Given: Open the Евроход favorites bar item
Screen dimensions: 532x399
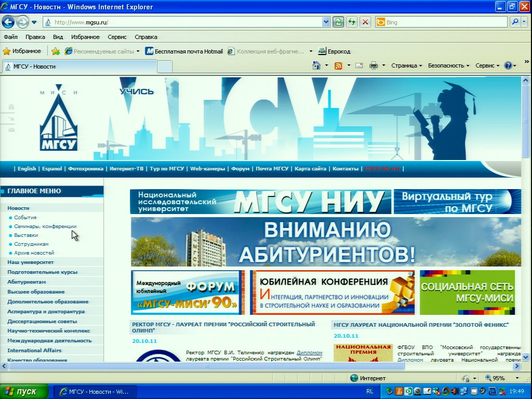Looking at the screenshot, I should pyautogui.click(x=334, y=51).
